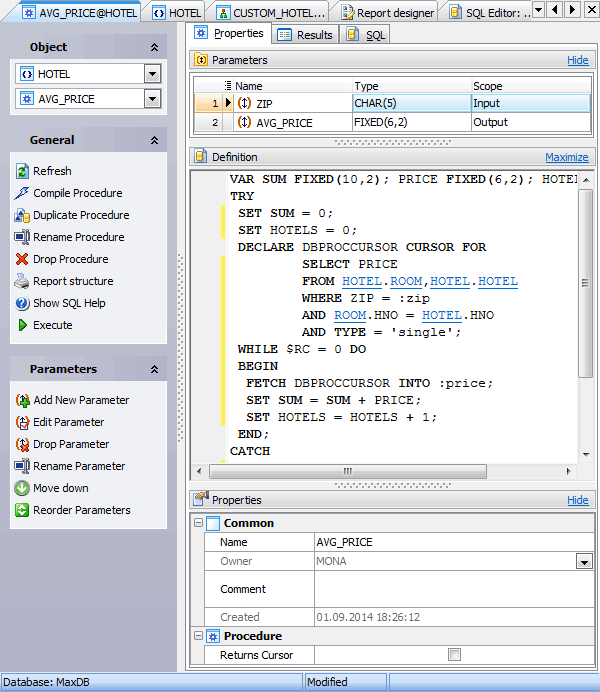
Task: Open the HOTEL schema dropdown
Action: pos(152,74)
